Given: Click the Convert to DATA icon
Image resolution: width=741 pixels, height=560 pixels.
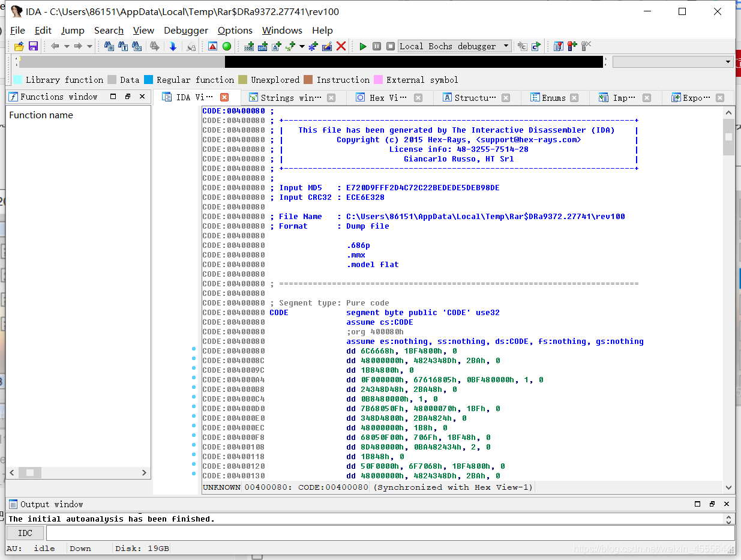Looking at the screenshot, I should tap(262, 46).
